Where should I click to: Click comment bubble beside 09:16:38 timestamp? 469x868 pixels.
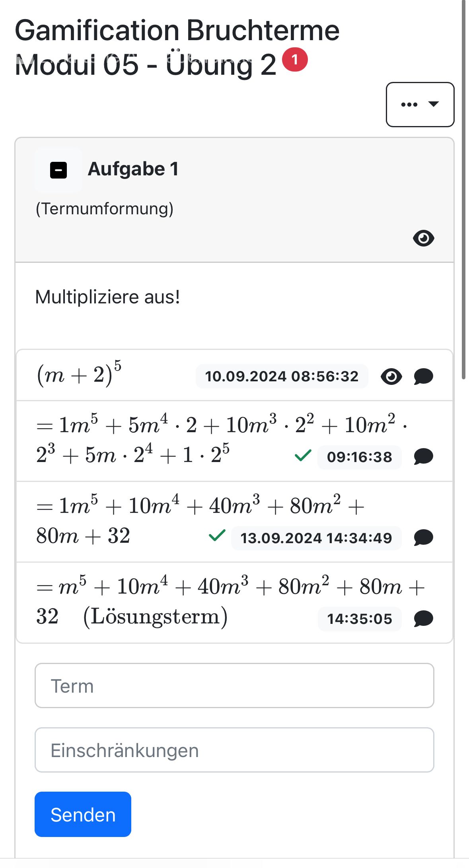click(423, 456)
